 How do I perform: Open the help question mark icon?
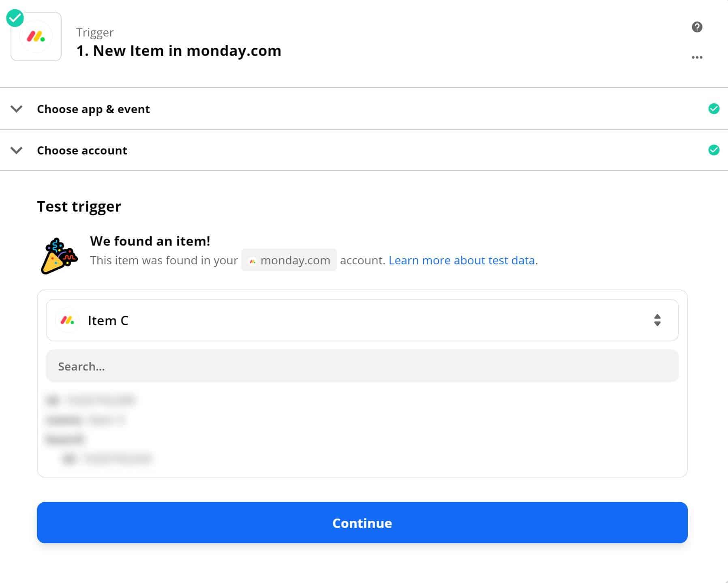coord(697,27)
